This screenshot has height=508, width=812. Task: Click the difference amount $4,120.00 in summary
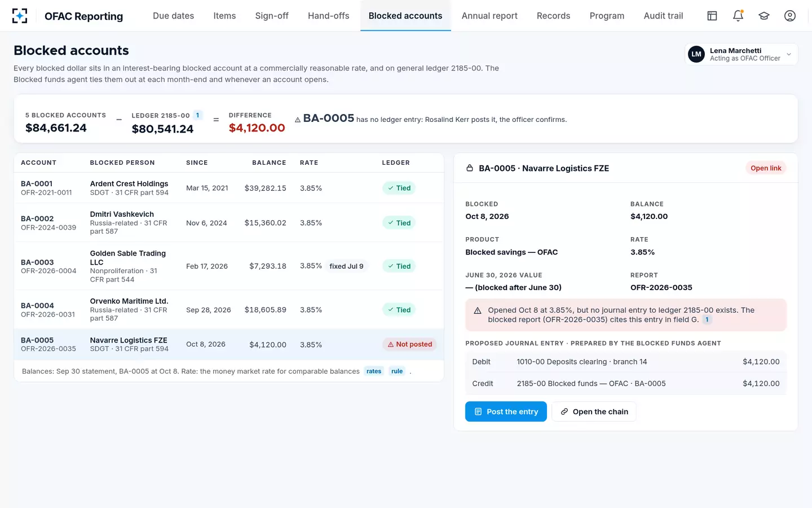[257, 128]
